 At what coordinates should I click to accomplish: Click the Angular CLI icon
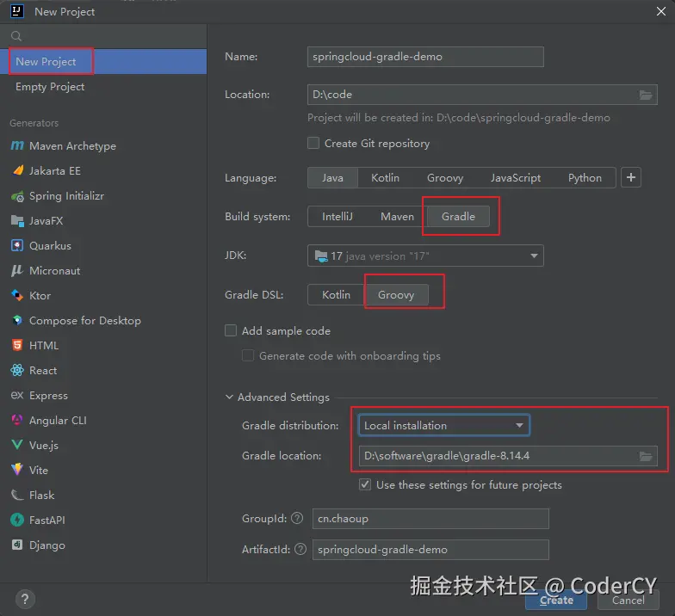click(x=17, y=420)
